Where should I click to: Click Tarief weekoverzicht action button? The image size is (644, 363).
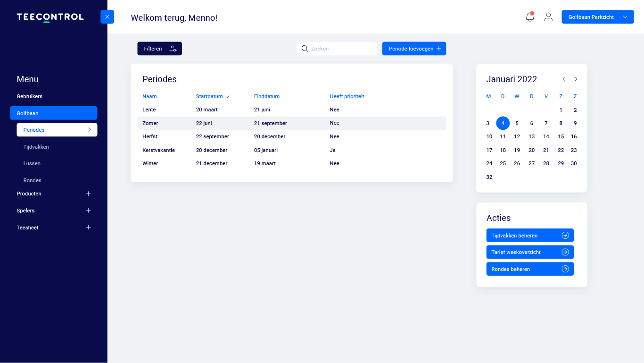530,252
